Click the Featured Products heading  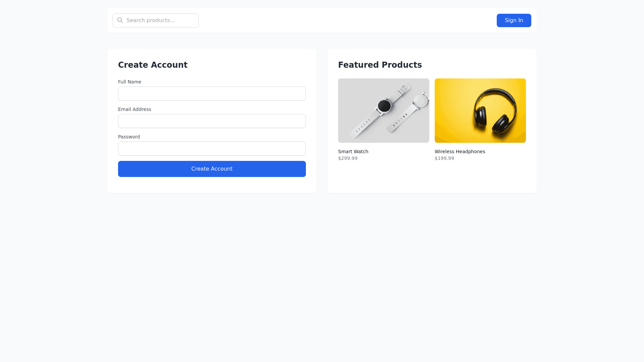380,65
